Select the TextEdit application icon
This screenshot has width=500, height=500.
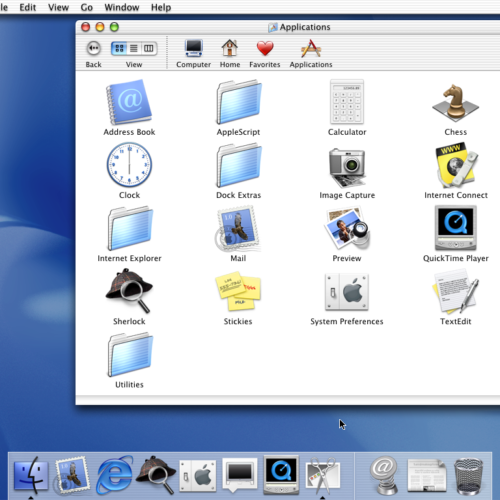click(456, 291)
